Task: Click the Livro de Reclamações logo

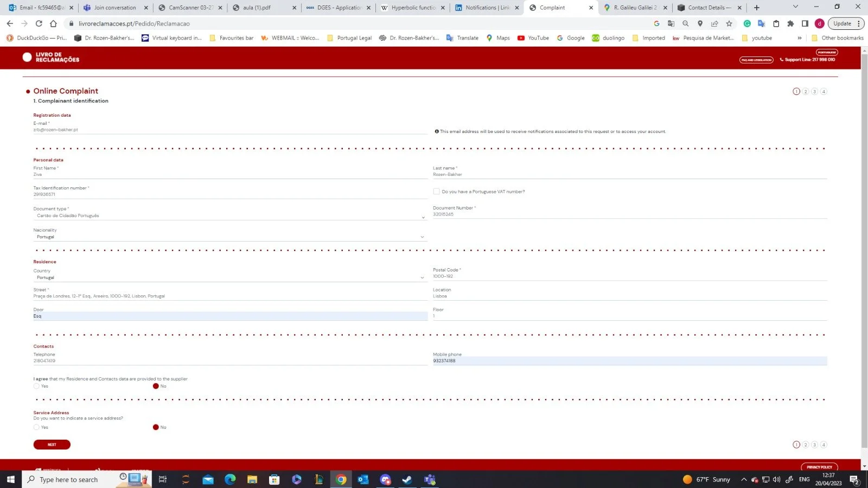Action: 51,58
